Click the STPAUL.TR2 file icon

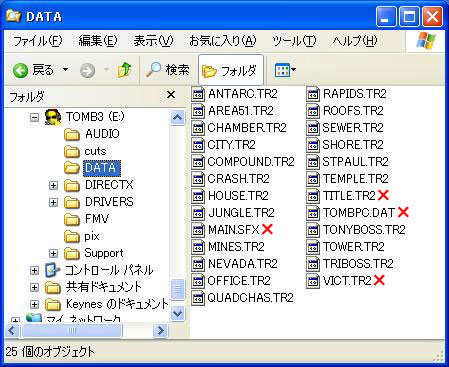point(313,162)
